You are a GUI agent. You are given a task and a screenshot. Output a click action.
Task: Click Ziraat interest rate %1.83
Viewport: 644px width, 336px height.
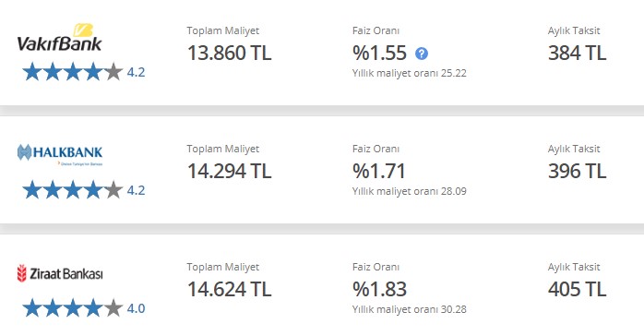pyautogui.click(x=379, y=289)
